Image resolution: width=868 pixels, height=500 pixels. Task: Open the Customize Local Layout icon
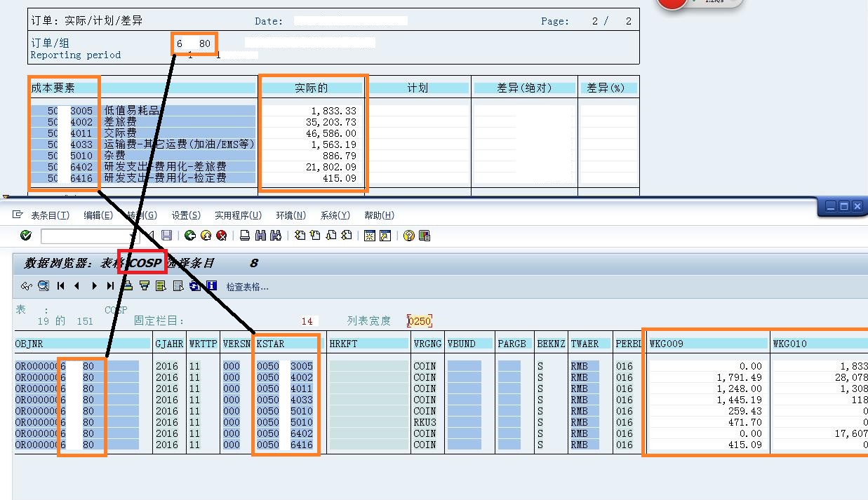tap(425, 236)
